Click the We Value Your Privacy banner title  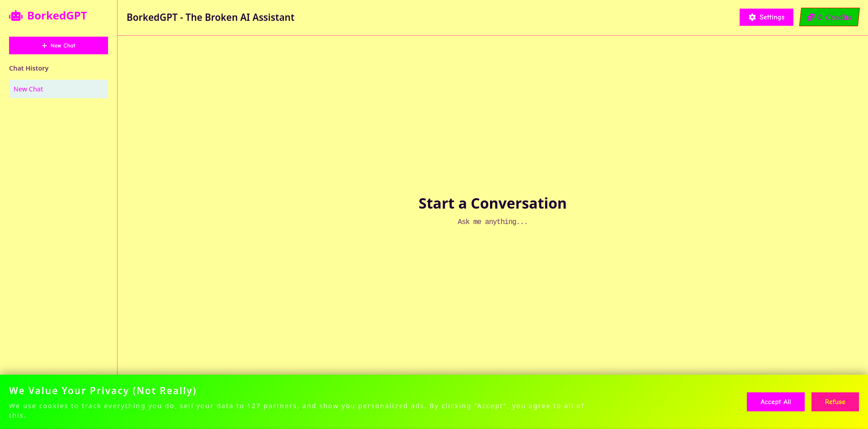[103, 391]
